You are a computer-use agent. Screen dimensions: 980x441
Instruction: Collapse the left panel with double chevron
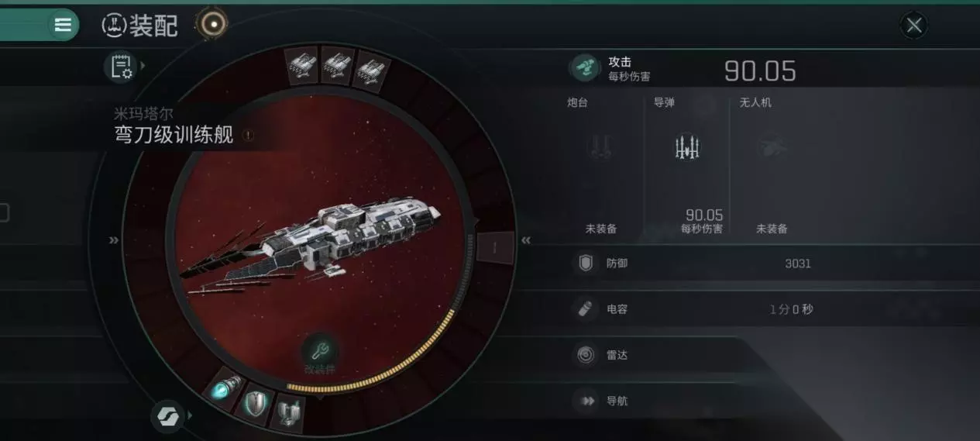point(114,240)
